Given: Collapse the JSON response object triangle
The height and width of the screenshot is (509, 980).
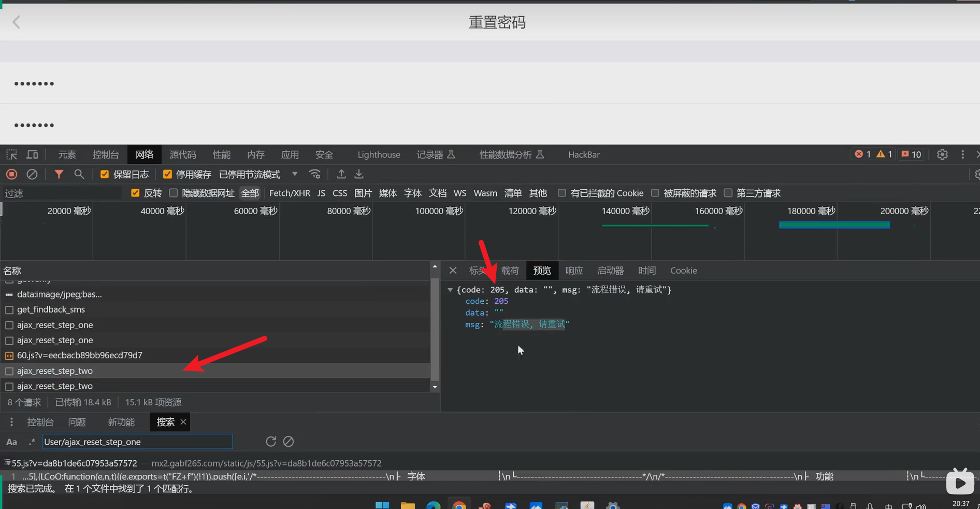Looking at the screenshot, I should point(450,290).
